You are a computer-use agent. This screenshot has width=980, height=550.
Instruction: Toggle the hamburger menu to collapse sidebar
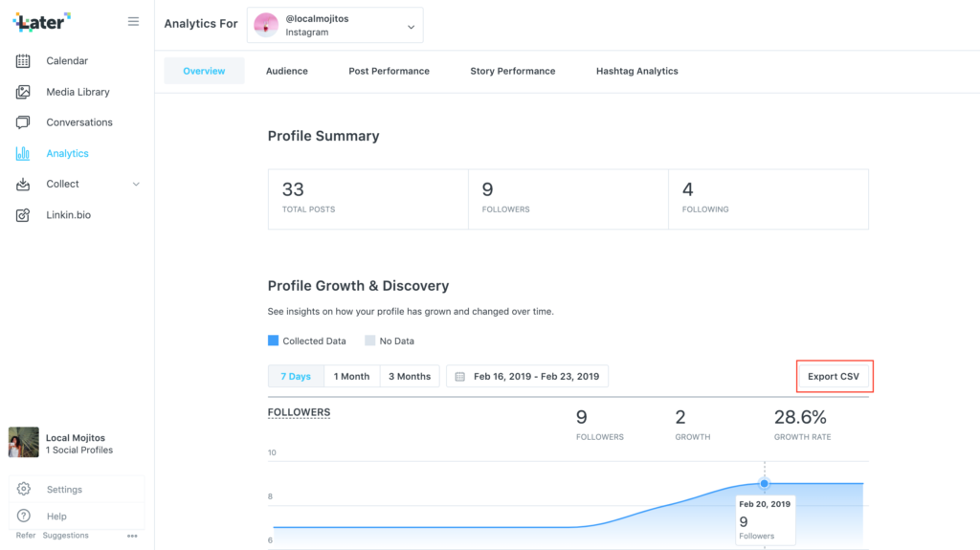click(x=133, y=21)
